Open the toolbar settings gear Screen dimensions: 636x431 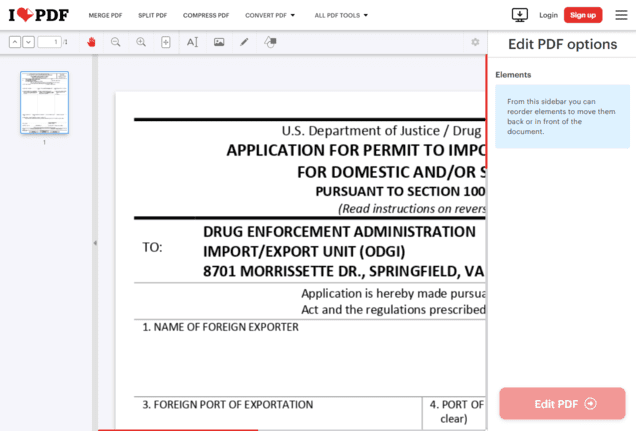pyautogui.click(x=475, y=42)
